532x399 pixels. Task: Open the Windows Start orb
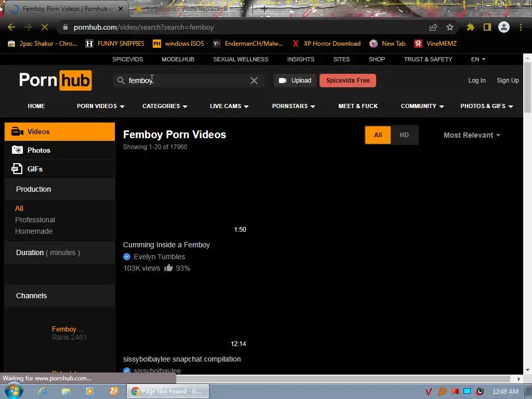point(14,391)
